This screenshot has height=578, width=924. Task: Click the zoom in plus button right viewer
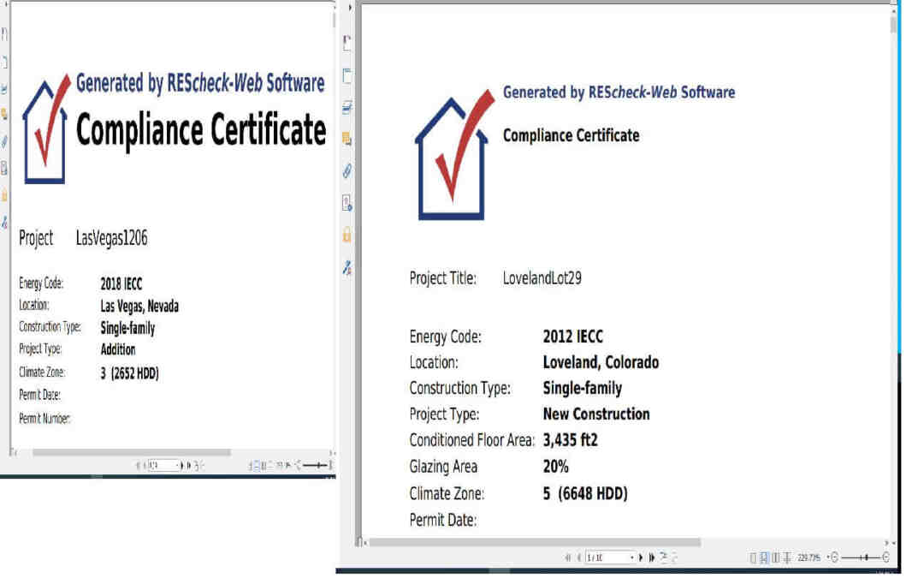(x=885, y=558)
